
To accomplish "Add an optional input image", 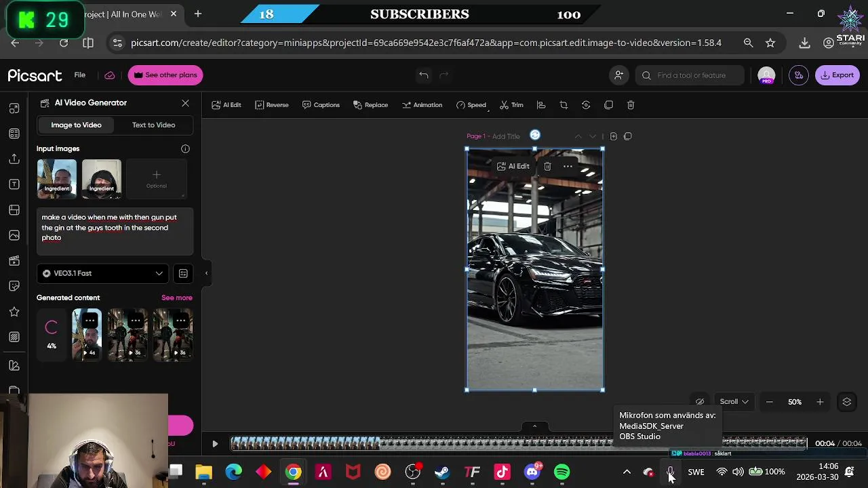I will point(156,179).
